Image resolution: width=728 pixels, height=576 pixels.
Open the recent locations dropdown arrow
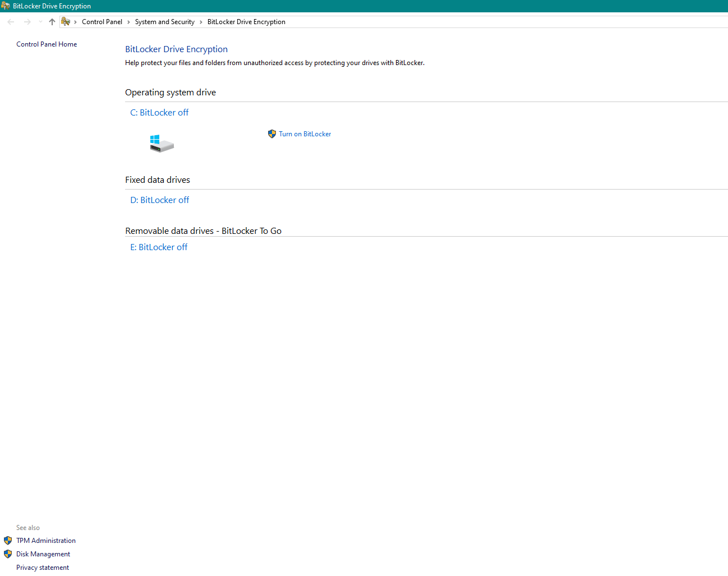40,22
